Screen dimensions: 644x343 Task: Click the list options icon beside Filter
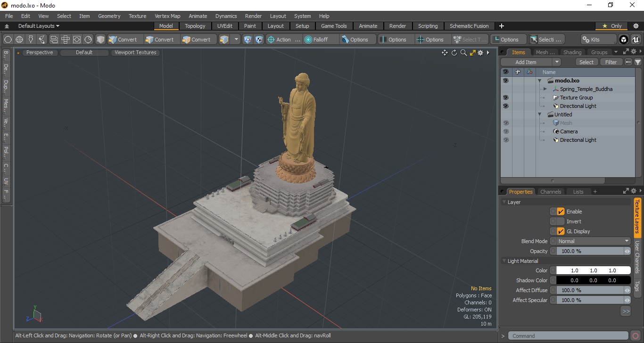[628, 62]
